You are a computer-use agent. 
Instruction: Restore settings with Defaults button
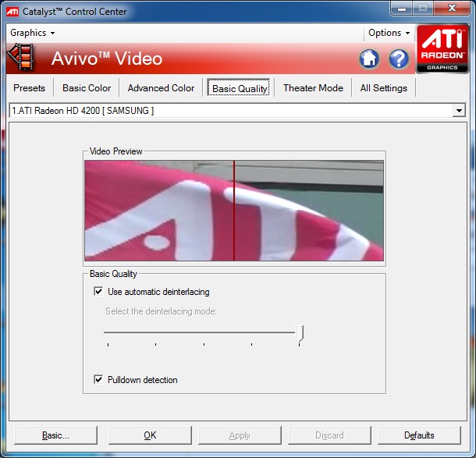[419, 435]
